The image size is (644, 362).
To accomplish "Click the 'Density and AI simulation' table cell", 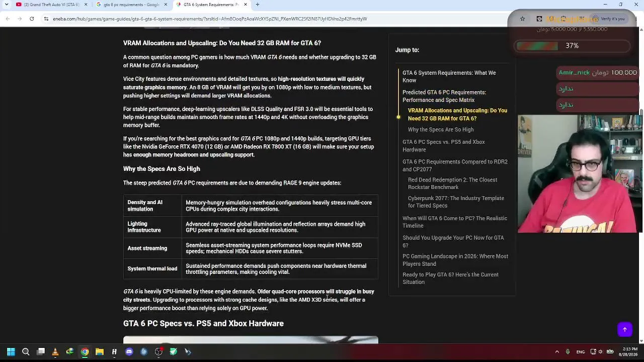I will (x=152, y=206).
